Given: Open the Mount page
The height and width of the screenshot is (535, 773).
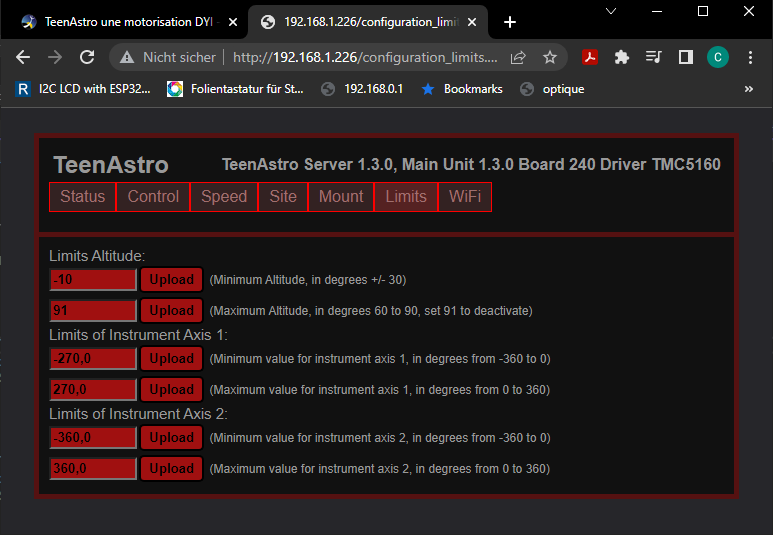Looking at the screenshot, I should pos(341,197).
